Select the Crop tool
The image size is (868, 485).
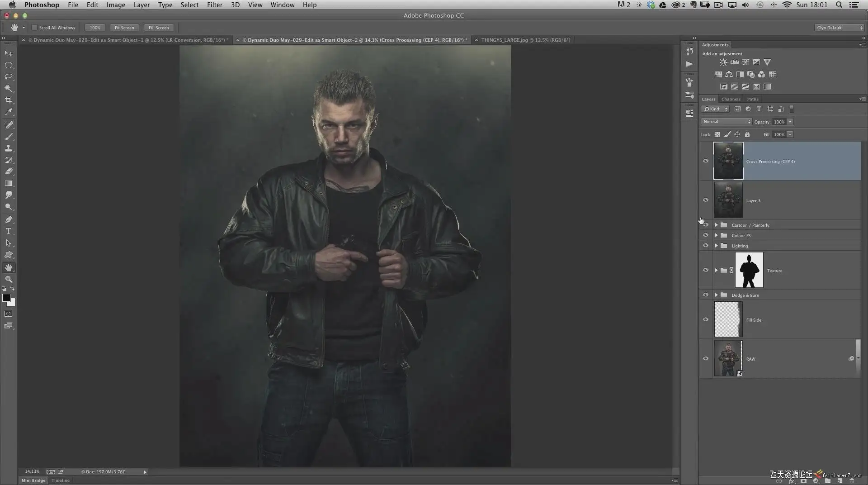pos(9,100)
